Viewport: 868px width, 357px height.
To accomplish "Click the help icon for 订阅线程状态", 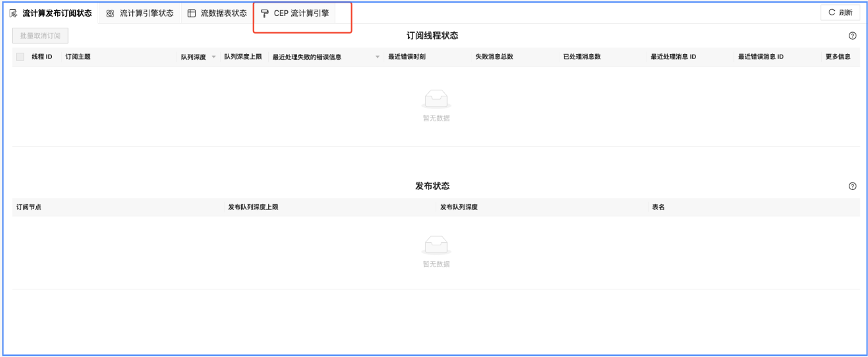I will [x=853, y=36].
